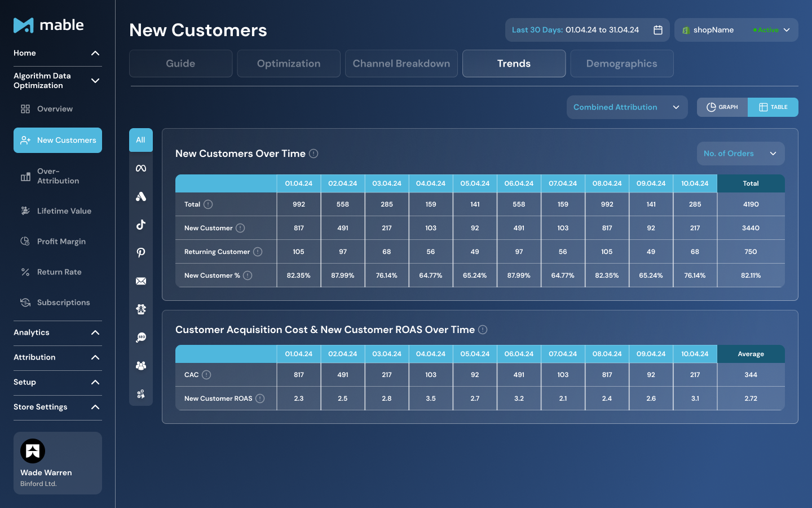The width and height of the screenshot is (812, 508).
Task: Click info icon next to Total row
Action: [208, 204]
